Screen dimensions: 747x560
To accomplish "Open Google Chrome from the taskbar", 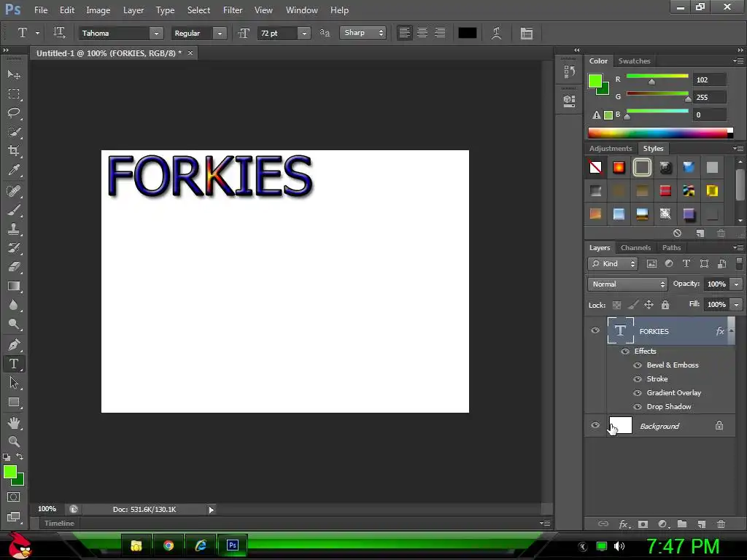I will pos(169,545).
